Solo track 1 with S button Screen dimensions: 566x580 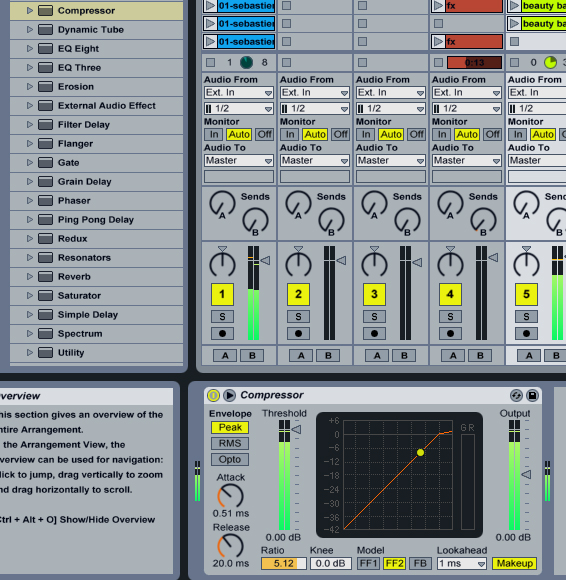[x=222, y=317]
